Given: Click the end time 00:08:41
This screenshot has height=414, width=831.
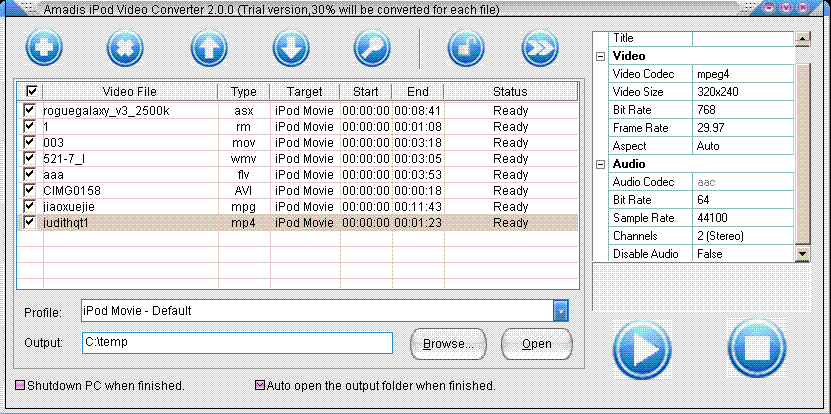Looking at the screenshot, I should [x=418, y=111].
